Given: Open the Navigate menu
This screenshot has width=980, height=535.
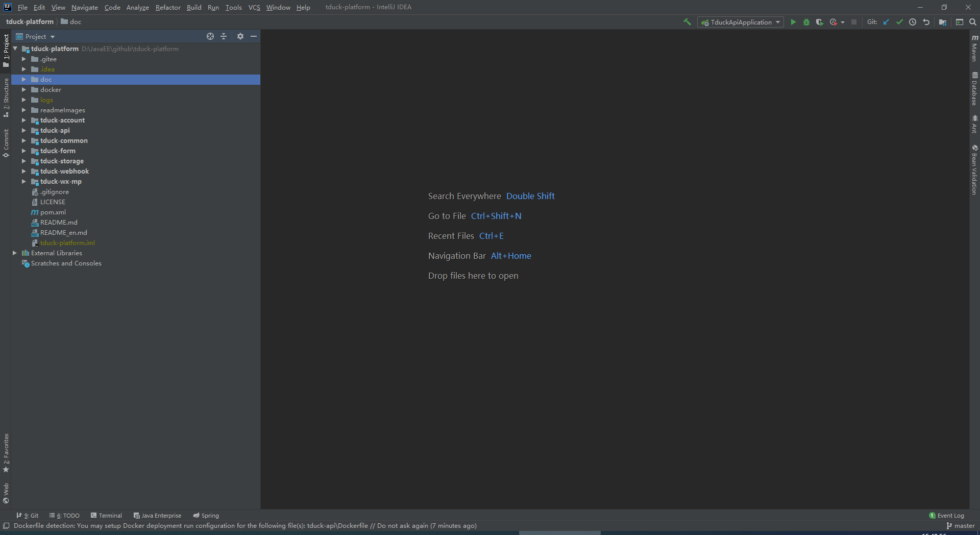Looking at the screenshot, I should [x=84, y=7].
